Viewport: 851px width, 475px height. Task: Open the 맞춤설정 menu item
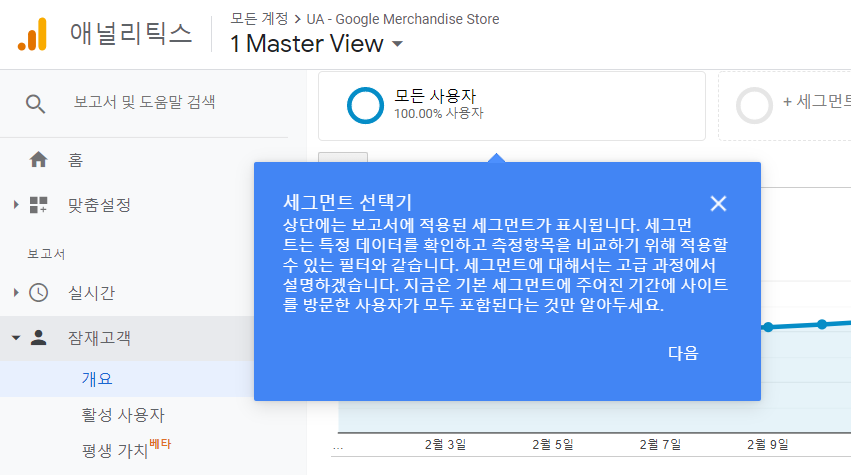click(99, 205)
